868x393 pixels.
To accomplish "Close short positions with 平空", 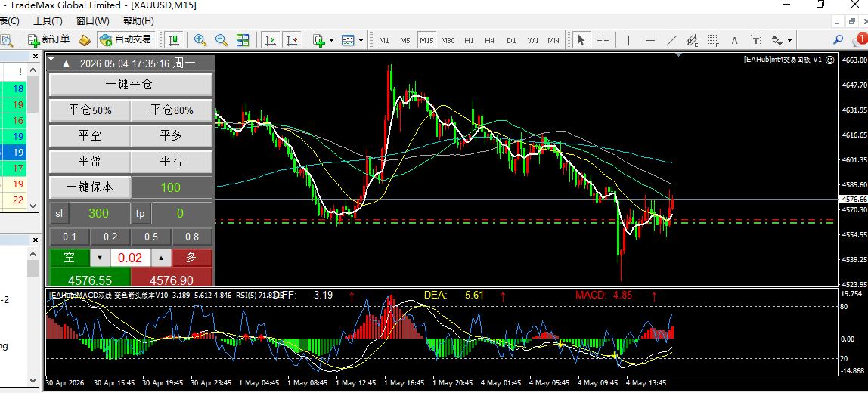I will [90, 135].
